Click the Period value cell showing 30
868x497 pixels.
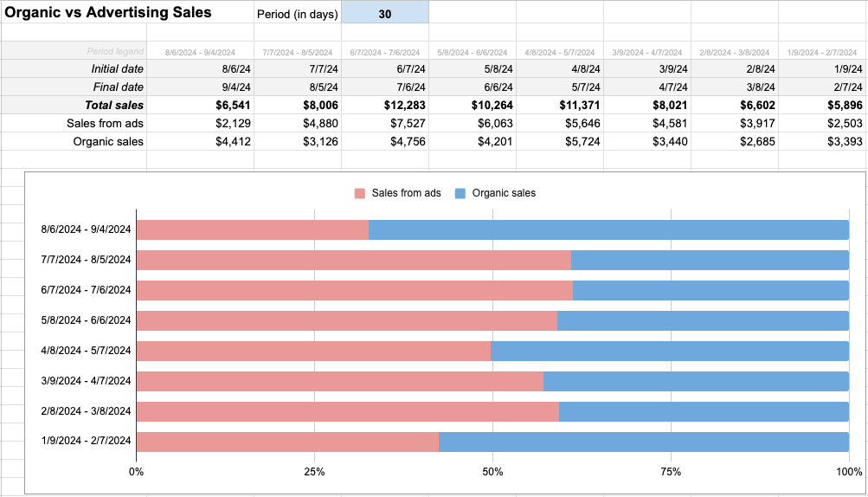[385, 13]
